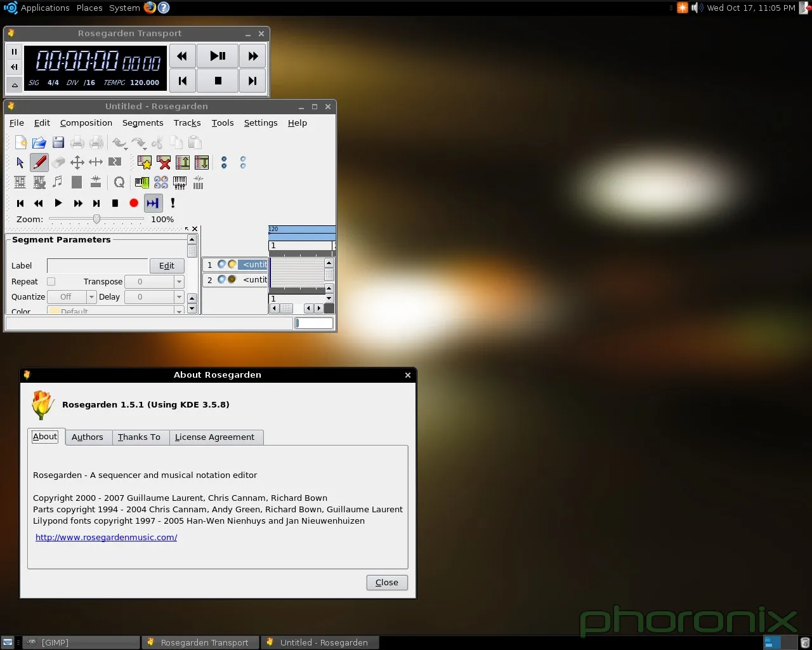Click Play/Pause in the Transport window

click(218, 56)
